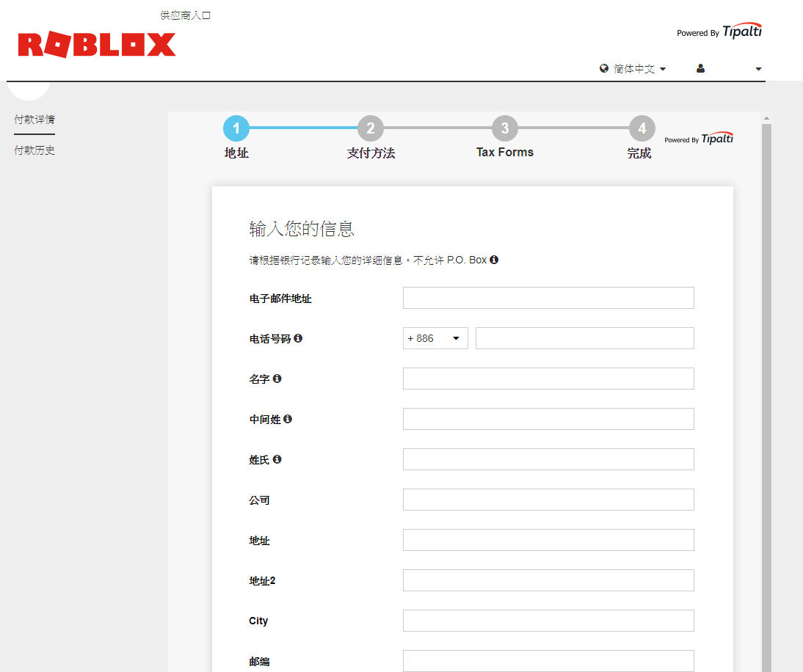This screenshot has width=803, height=672.
Task: Click the info icon beside 中间姓
Action: point(288,418)
